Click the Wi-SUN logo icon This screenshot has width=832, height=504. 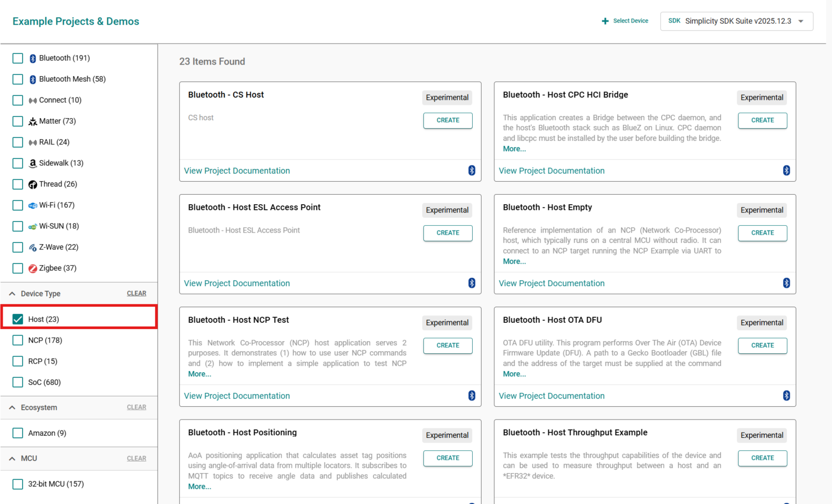33,226
